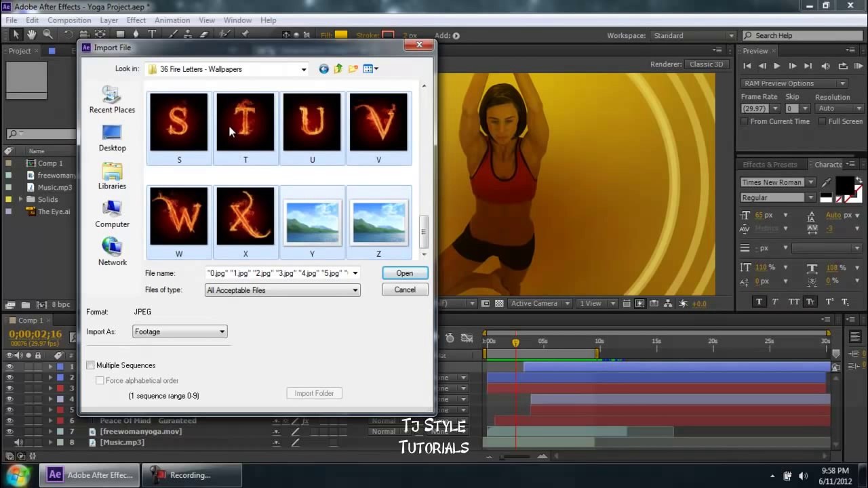Pick font color with eyedropper
The width and height of the screenshot is (868, 488).
click(x=826, y=182)
